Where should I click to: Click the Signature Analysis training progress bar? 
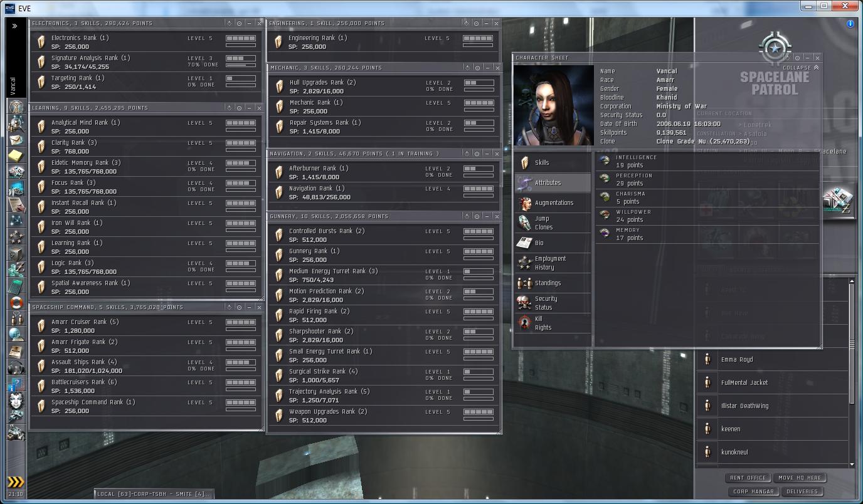(x=241, y=65)
